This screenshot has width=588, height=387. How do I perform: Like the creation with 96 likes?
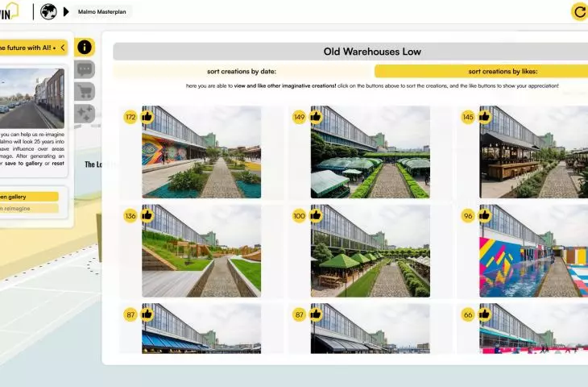tap(485, 215)
